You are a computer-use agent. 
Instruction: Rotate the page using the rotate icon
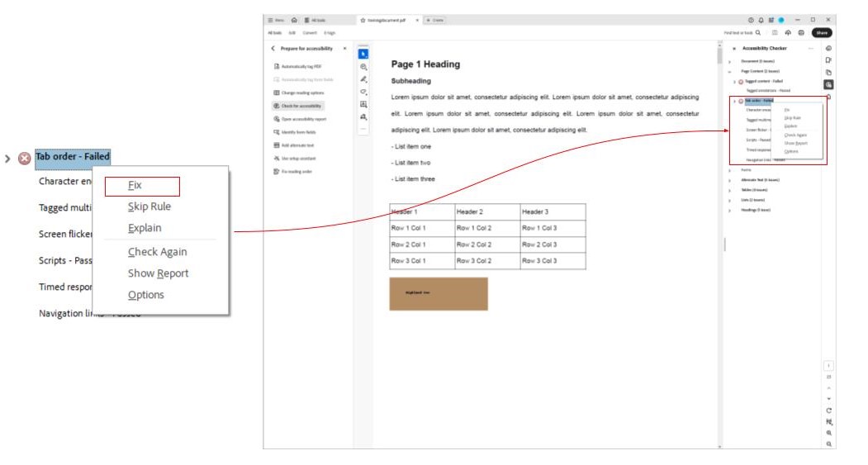point(828,410)
